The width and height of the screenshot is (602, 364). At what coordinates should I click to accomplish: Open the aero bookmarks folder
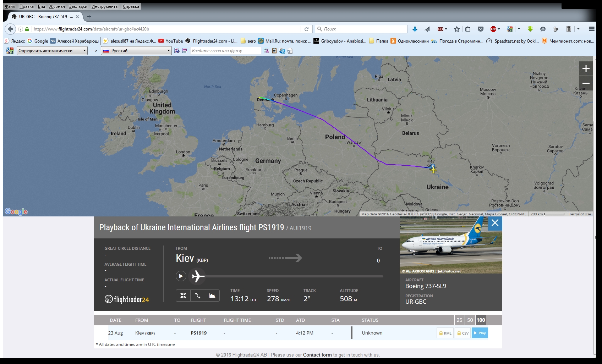[x=248, y=41]
